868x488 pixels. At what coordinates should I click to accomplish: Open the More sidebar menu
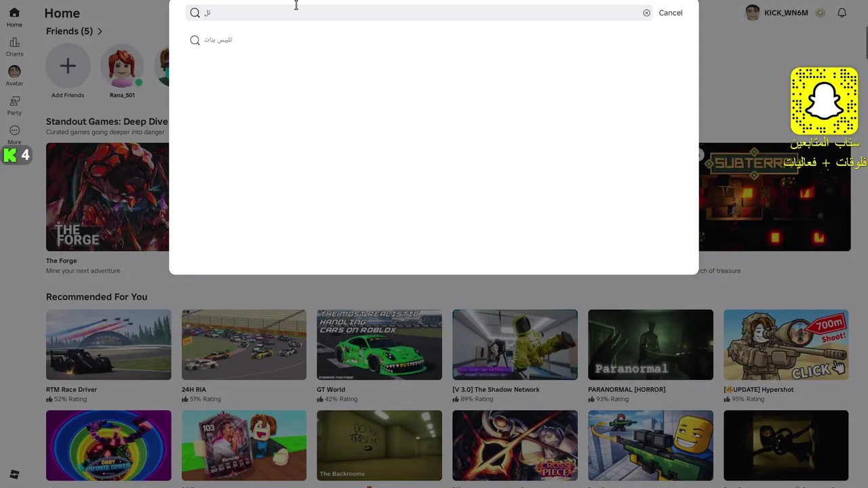click(x=14, y=131)
